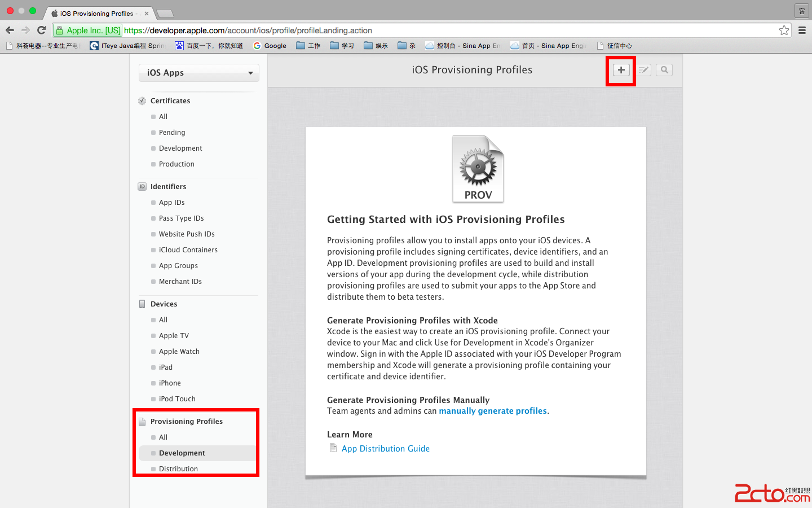Image resolution: width=812 pixels, height=508 pixels.
Task: Open App Groups
Action: (x=178, y=266)
